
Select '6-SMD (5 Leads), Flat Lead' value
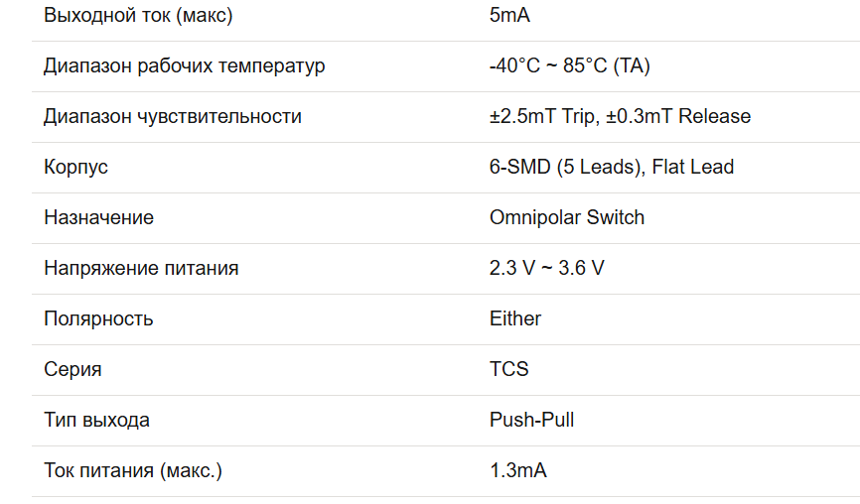[x=612, y=168]
